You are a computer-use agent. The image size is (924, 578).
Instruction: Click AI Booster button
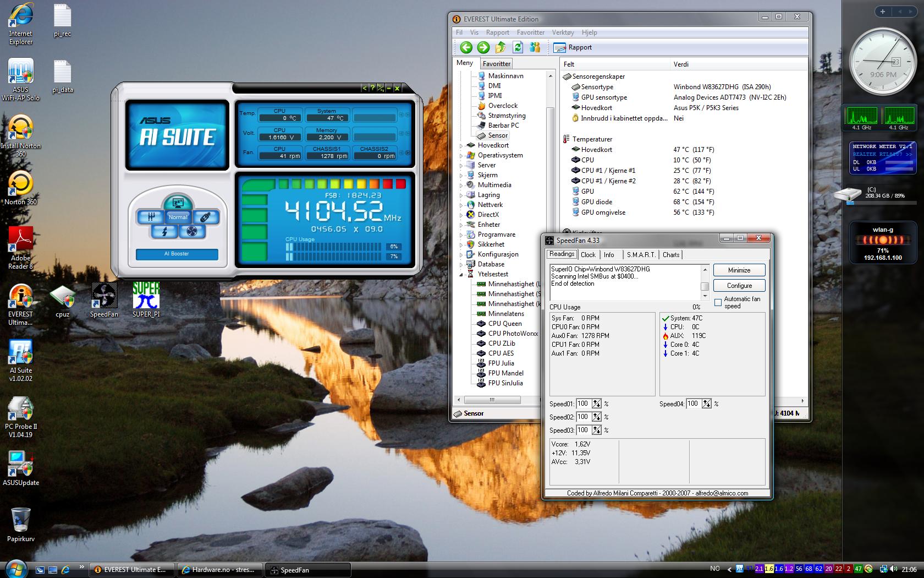(177, 254)
